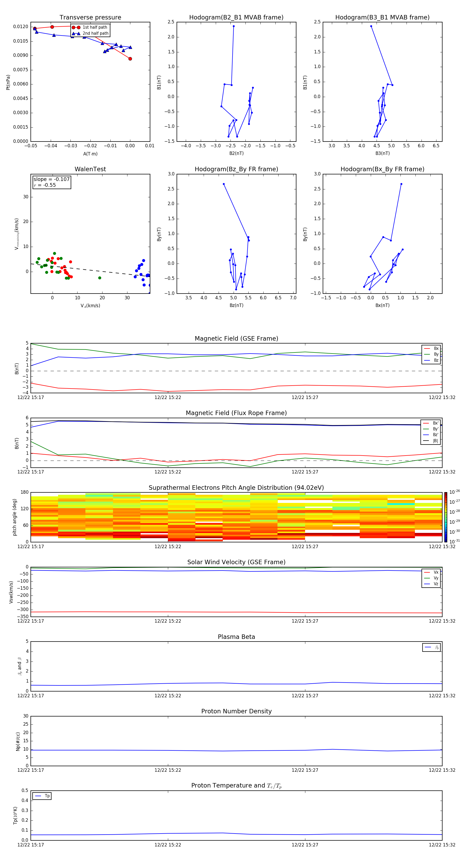This screenshot has height=868, width=473.
Task: Click the 'Vsw(km/s)' axis label
Action: (11, 592)
